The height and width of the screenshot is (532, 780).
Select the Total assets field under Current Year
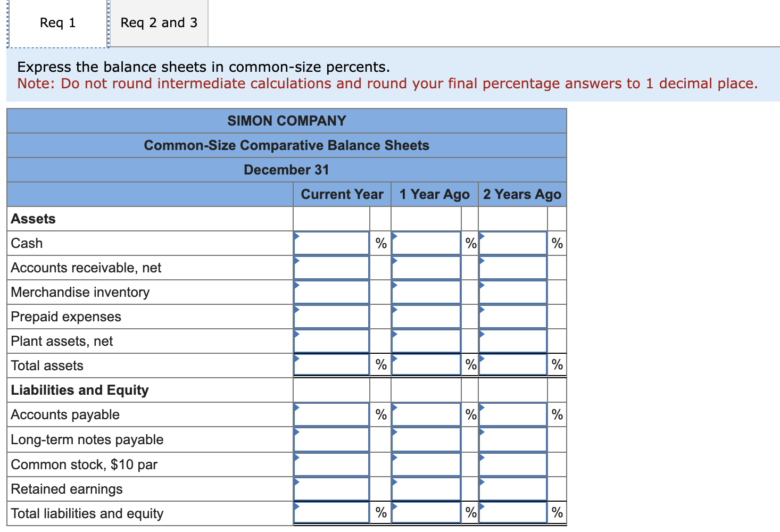click(x=331, y=365)
